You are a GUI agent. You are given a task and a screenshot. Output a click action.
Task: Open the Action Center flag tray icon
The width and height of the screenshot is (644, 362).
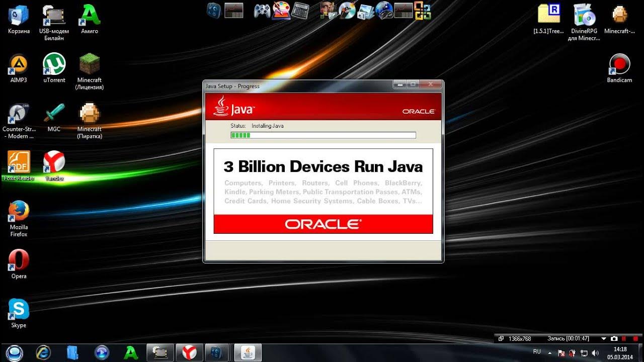point(562,353)
